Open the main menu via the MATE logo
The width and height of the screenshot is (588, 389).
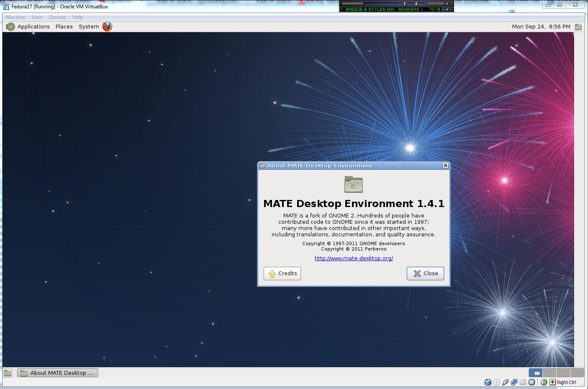coord(10,26)
